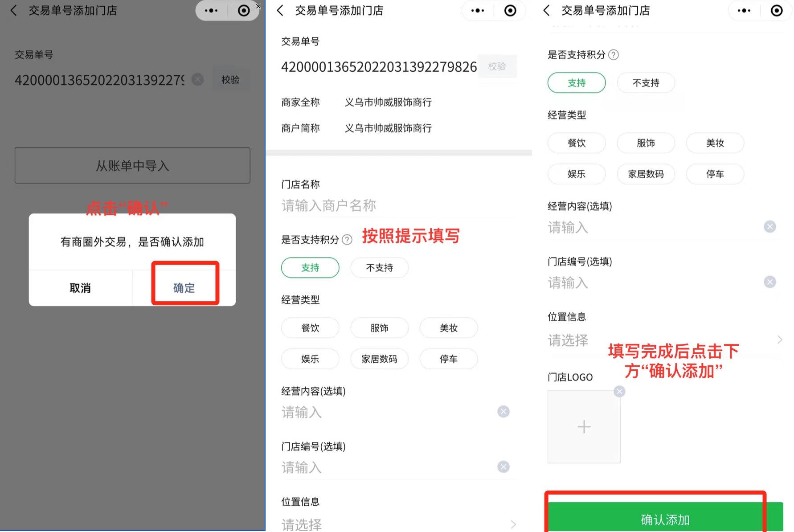
Task: Expand the 位置信息 chevron in the middle panel
Action: point(513,524)
